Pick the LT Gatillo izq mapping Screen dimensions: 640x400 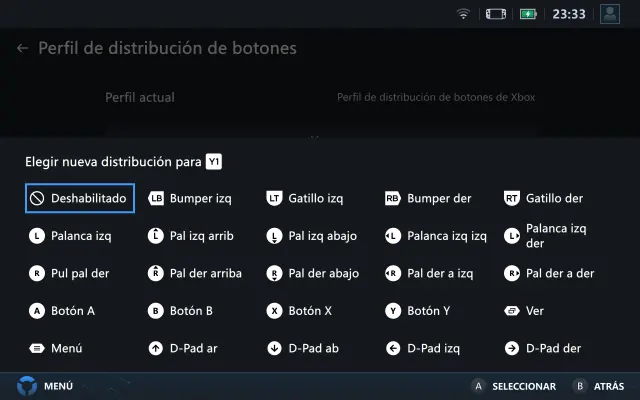click(305, 198)
